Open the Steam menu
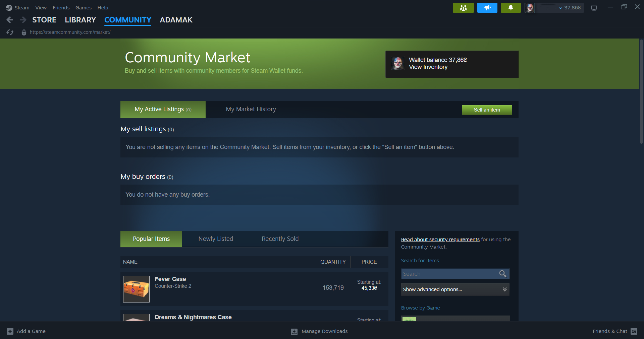Viewport: 644px width, 339px height. (x=22, y=8)
